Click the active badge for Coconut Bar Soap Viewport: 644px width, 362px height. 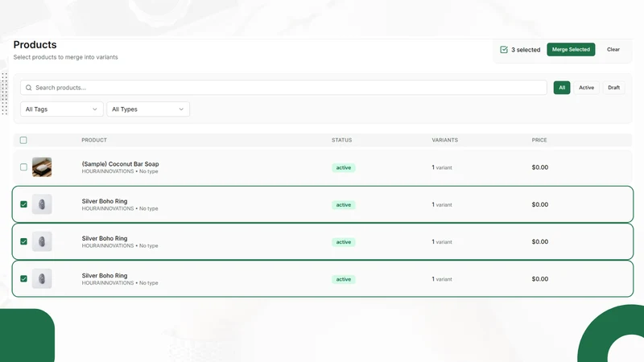(344, 167)
